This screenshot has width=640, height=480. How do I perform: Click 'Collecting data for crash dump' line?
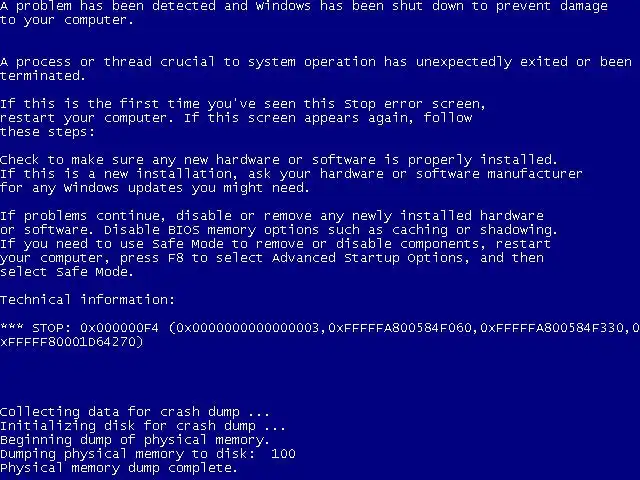[135, 412]
